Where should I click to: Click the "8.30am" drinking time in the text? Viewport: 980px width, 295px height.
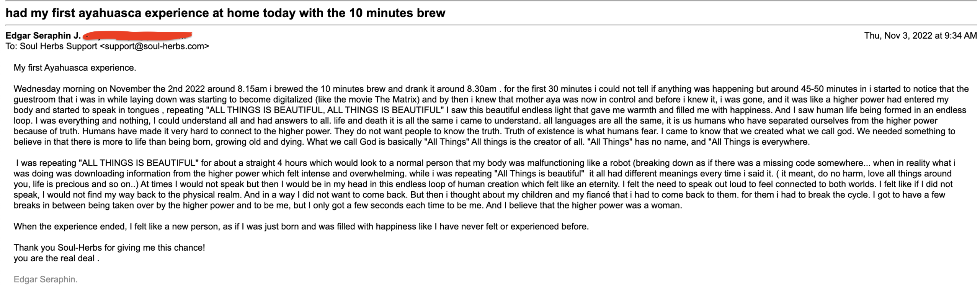point(481,89)
